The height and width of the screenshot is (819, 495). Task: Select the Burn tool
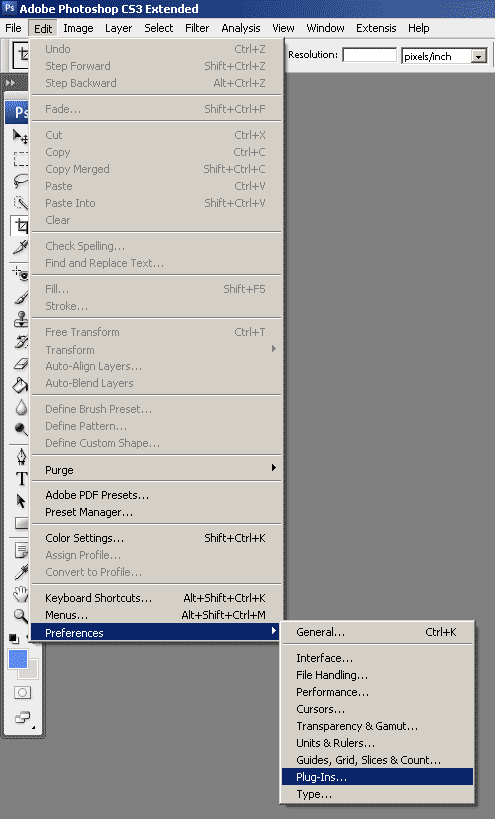(x=20, y=429)
